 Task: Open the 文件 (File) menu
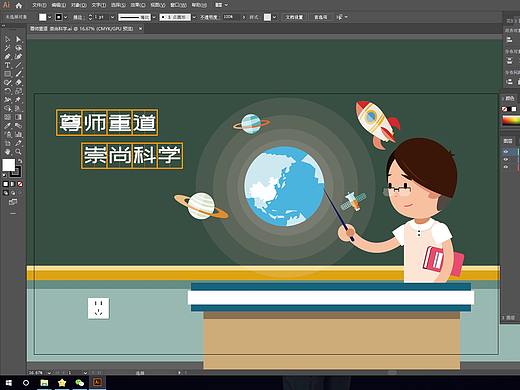coord(39,5)
